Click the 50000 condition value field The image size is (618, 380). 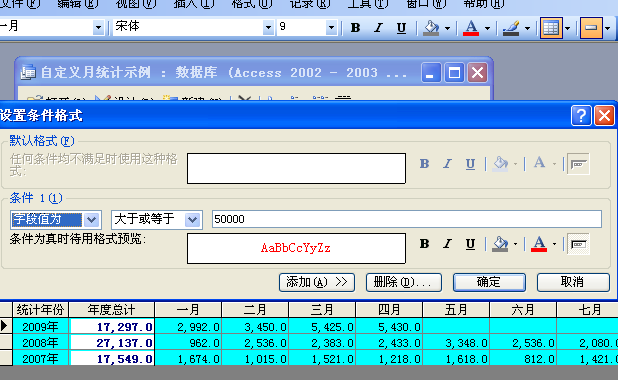407,219
